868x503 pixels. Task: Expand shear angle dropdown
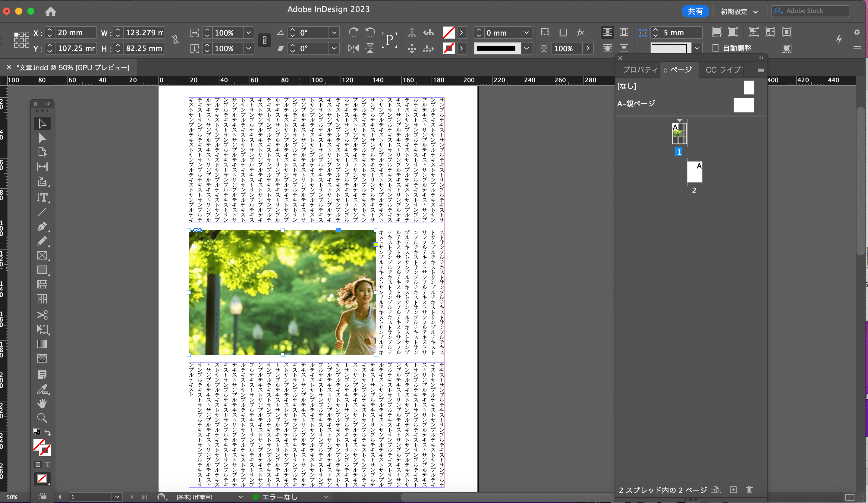334,49
